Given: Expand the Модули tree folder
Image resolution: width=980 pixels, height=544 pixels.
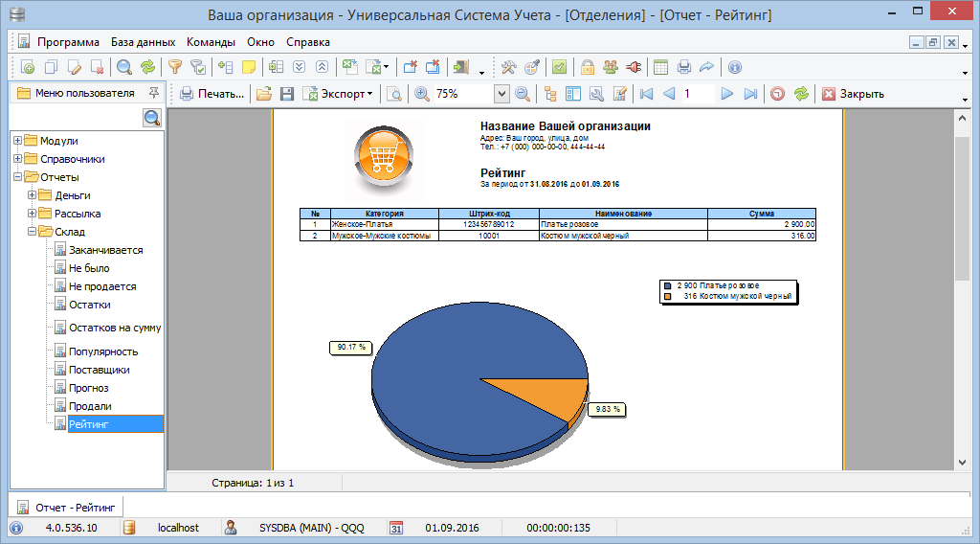Looking at the screenshot, I should [x=17, y=141].
